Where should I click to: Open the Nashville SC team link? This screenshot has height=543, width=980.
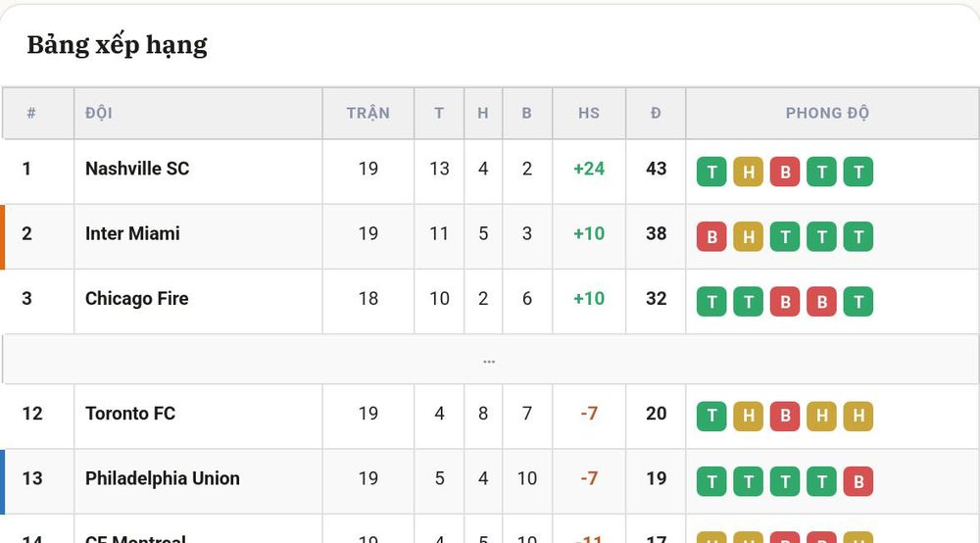[x=137, y=169]
